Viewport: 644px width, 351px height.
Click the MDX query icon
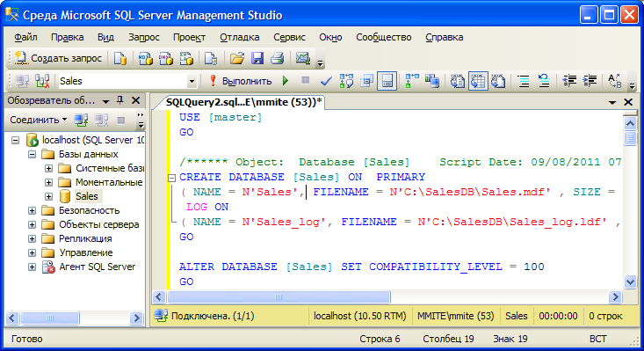coord(145,58)
